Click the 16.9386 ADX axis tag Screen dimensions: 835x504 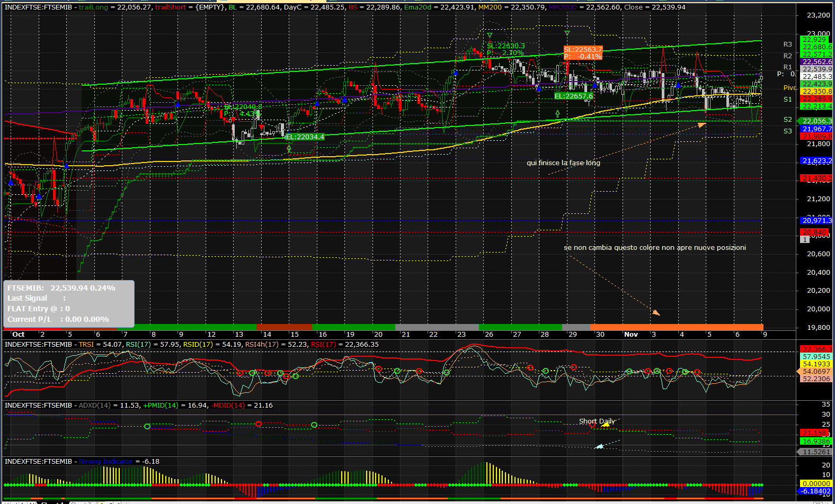click(816, 441)
